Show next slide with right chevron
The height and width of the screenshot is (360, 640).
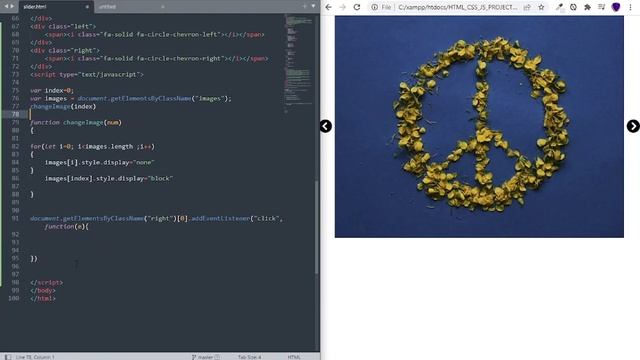coord(633,126)
